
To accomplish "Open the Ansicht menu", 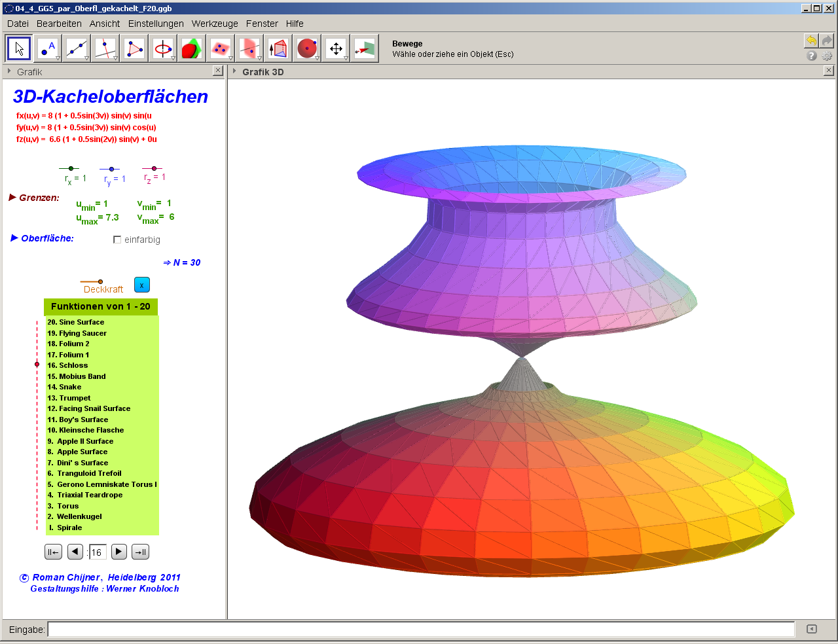I will pos(105,24).
